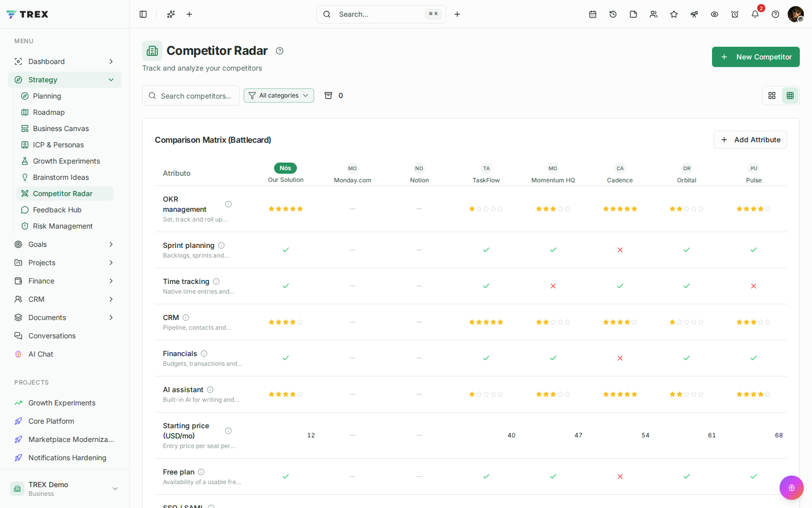Open favorites star icon in top bar
Screen dimensions: 812x508
click(674, 14)
